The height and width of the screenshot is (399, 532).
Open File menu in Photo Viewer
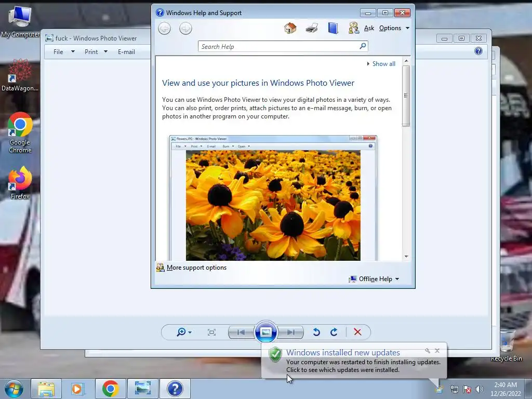[63, 52]
